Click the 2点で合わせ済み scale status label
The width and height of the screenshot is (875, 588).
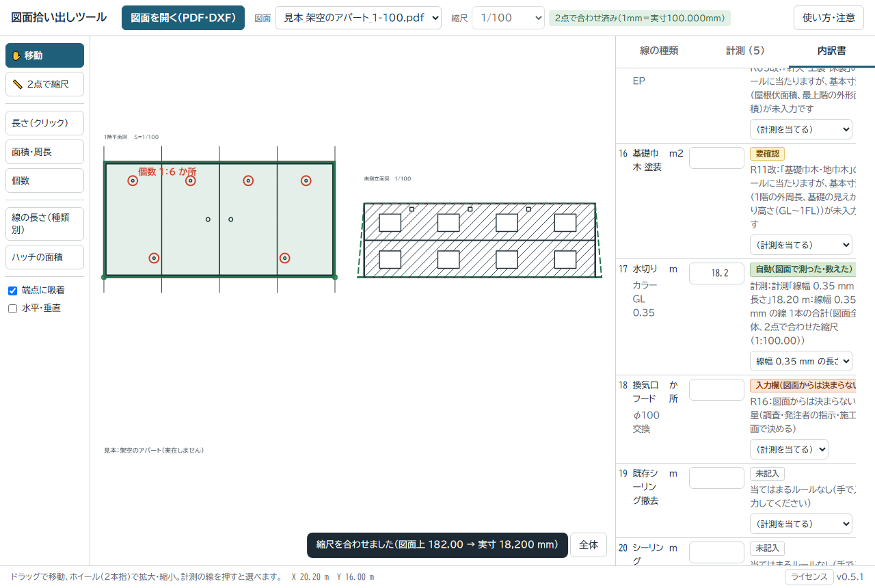pos(640,18)
